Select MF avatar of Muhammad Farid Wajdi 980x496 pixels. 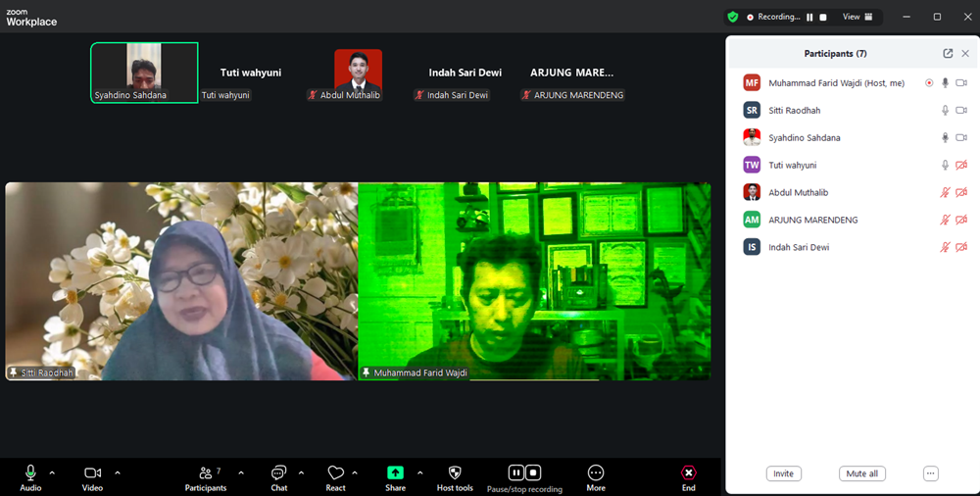(752, 82)
